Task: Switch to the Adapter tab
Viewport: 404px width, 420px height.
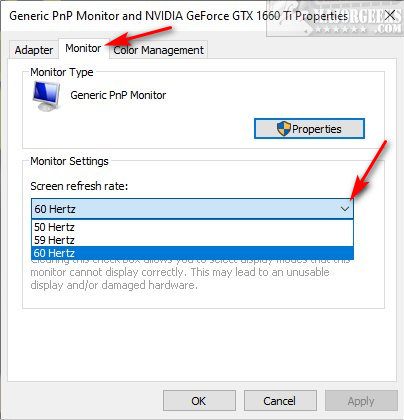Action: (x=34, y=50)
